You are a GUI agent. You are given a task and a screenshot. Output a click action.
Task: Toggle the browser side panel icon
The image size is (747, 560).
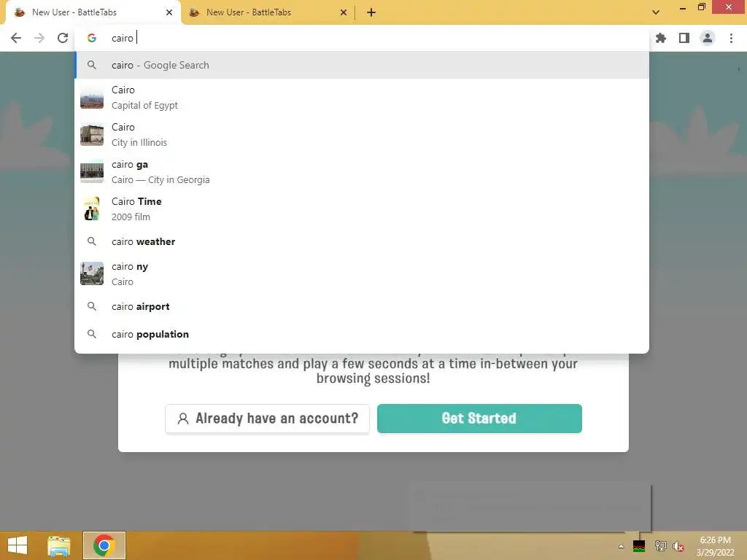(684, 38)
